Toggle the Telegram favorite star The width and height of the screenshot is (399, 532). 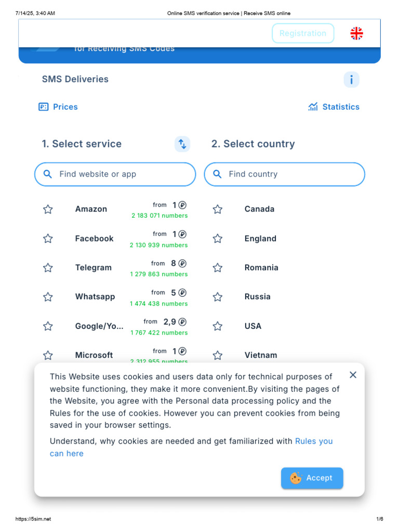click(x=48, y=268)
